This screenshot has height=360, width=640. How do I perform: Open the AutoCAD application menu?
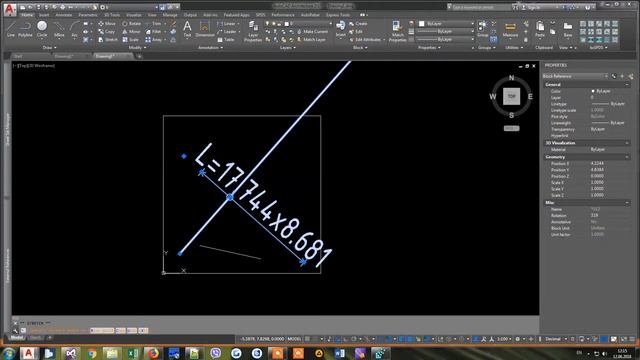10,9
